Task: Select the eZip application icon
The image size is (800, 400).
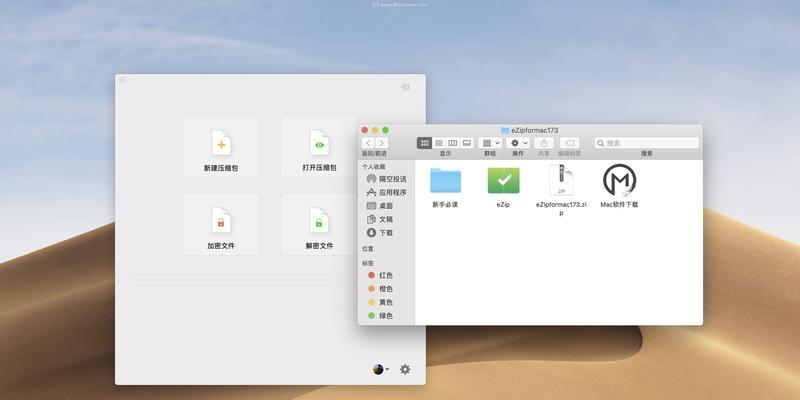Action: [x=504, y=180]
